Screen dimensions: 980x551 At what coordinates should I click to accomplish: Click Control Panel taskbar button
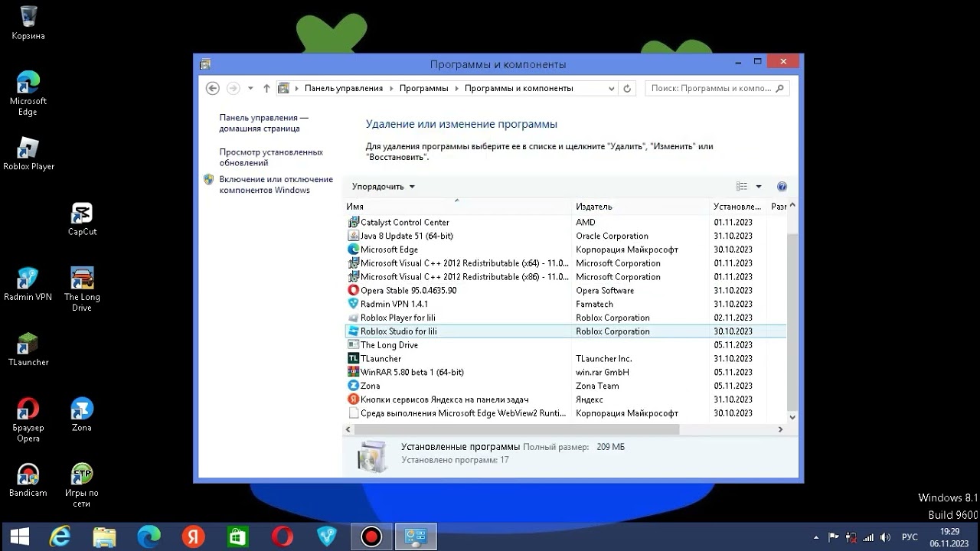(x=416, y=536)
